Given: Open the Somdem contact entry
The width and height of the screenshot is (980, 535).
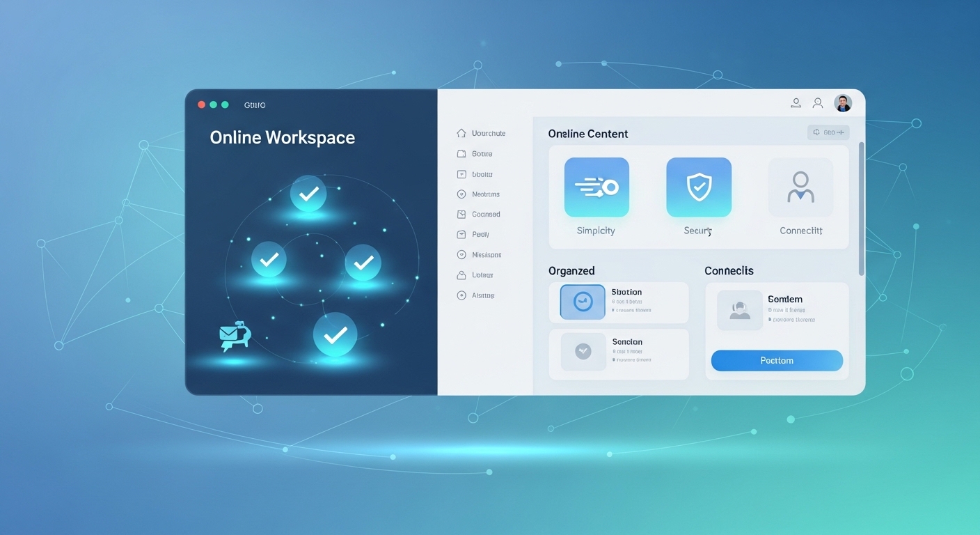Looking at the screenshot, I should point(777,310).
